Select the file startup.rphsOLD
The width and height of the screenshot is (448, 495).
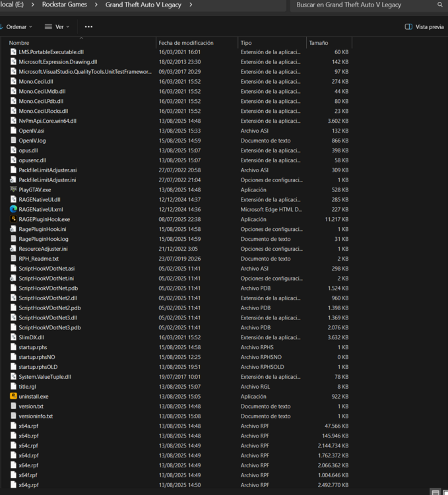[x=38, y=366]
